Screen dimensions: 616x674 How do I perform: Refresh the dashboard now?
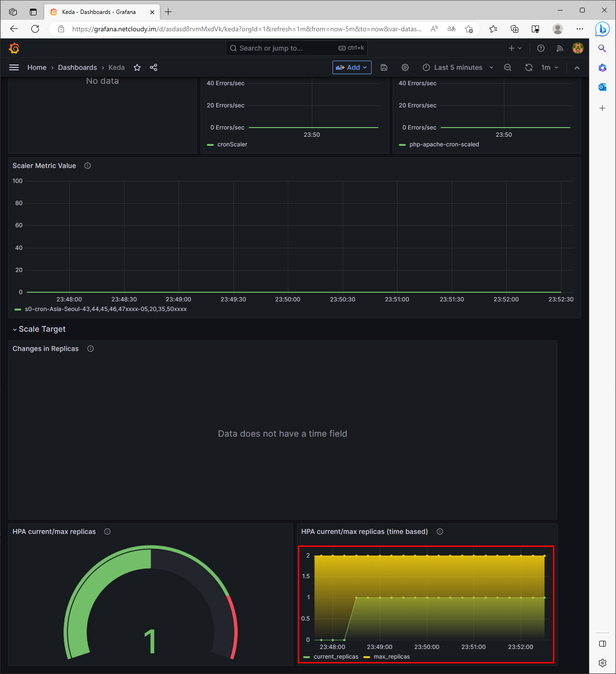click(x=529, y=67)
